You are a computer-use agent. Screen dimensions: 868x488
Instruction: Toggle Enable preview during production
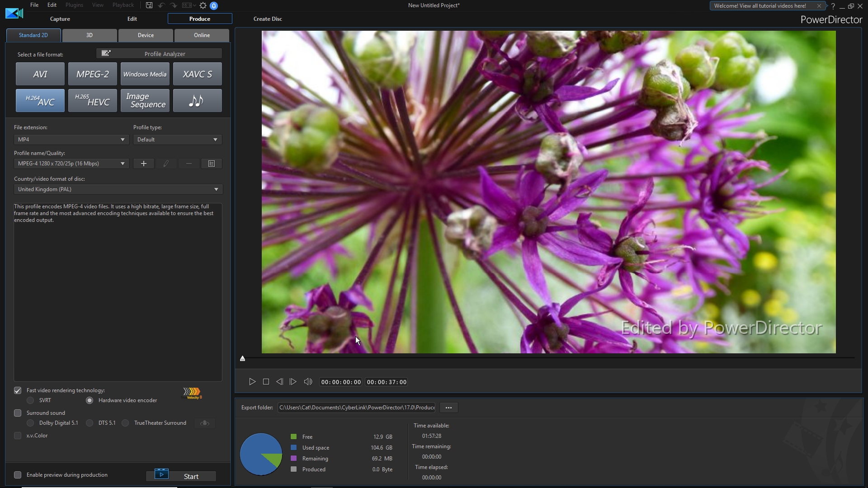(17, 474)
